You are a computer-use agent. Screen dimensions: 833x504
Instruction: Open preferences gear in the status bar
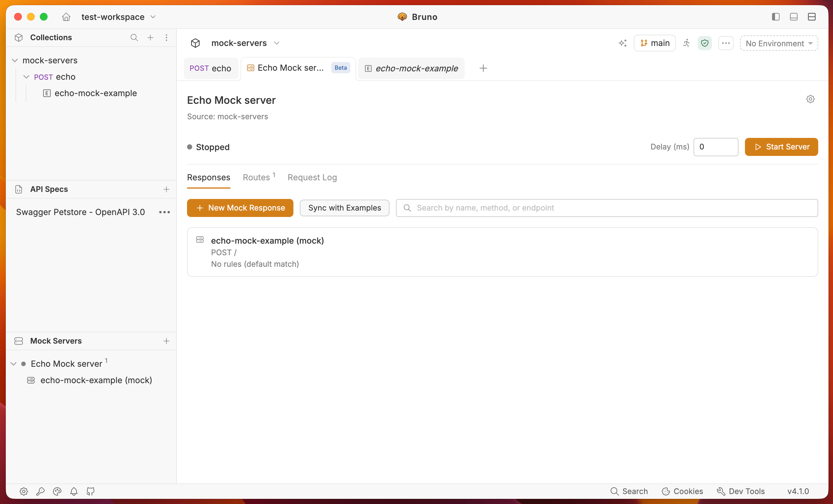[24, 491]
